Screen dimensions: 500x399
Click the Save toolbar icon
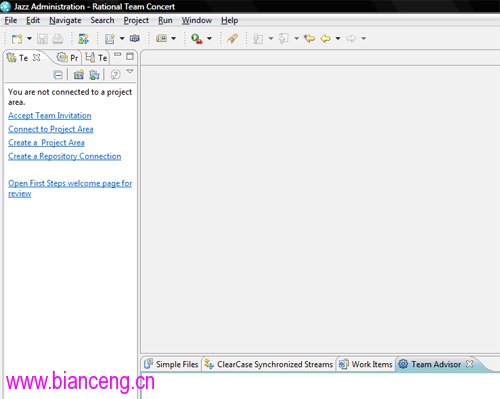click(x=42, y=39)
